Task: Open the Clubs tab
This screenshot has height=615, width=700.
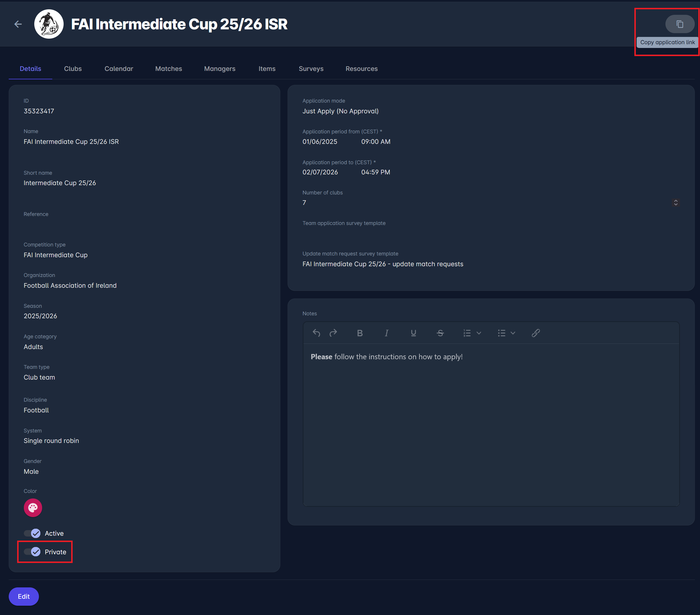Action: pyautogui.click(x=73, y=69)
